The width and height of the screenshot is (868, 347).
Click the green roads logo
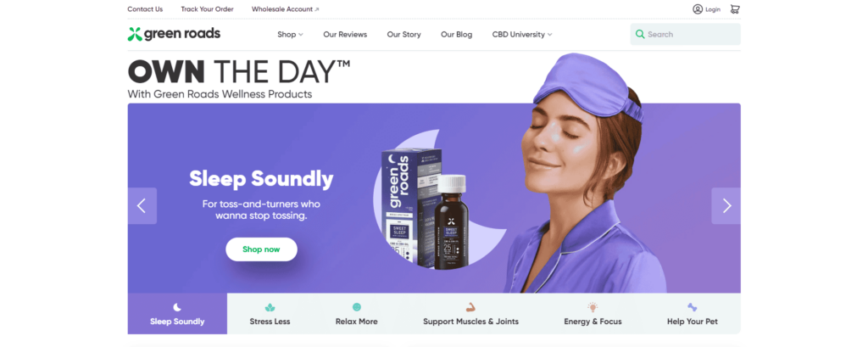174,34
